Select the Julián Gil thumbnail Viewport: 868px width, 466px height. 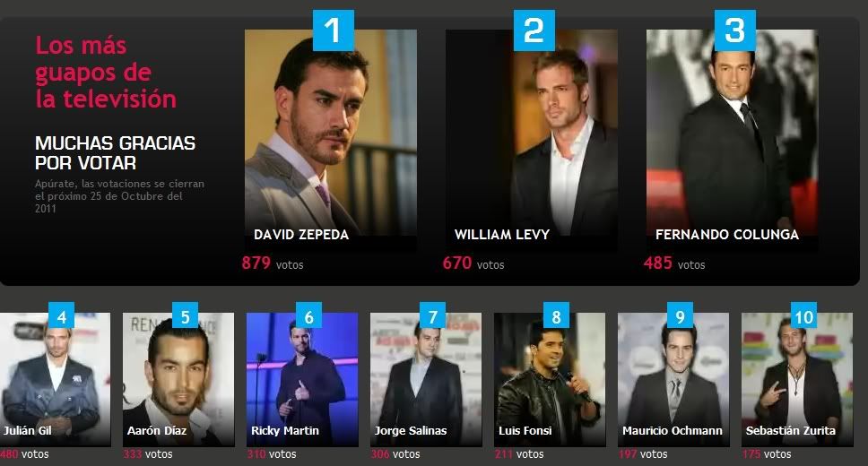(55, 380)
